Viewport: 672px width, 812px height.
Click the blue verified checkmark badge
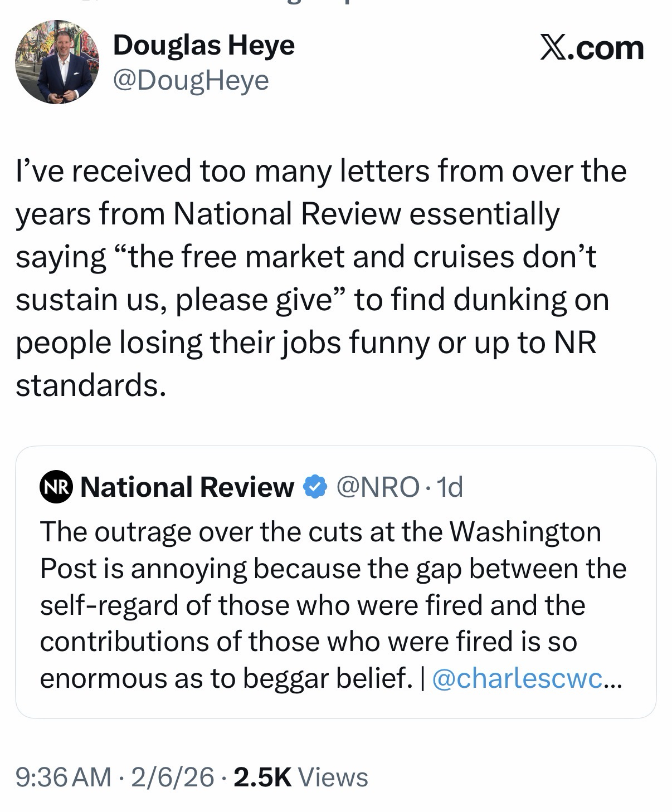315,487
